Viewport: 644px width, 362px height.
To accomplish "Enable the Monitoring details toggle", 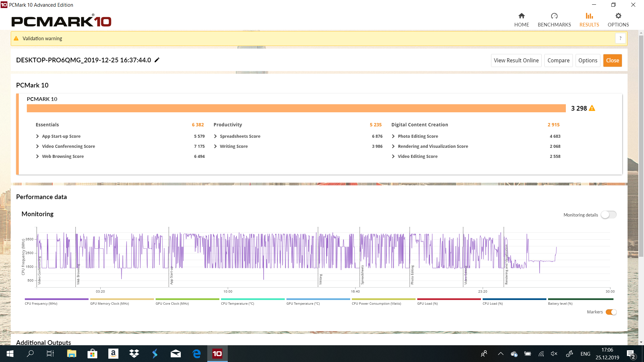I will [608, 215].
